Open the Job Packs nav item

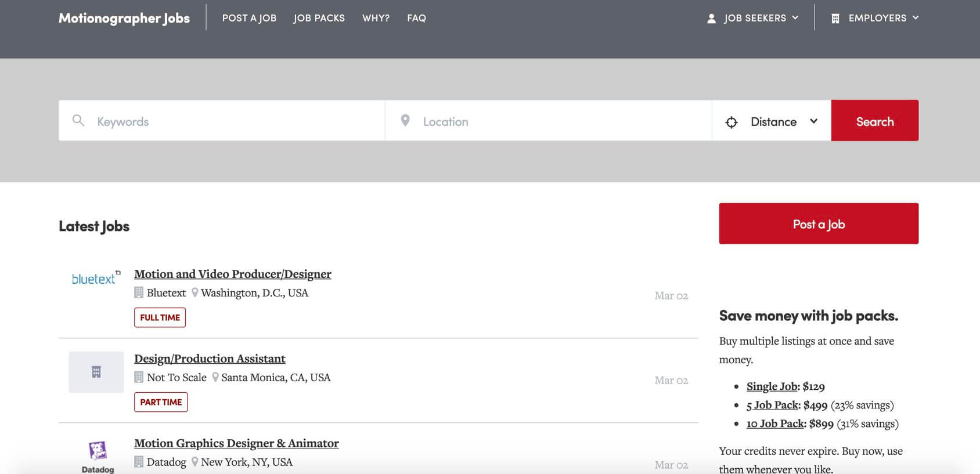[x=319, y=18]
